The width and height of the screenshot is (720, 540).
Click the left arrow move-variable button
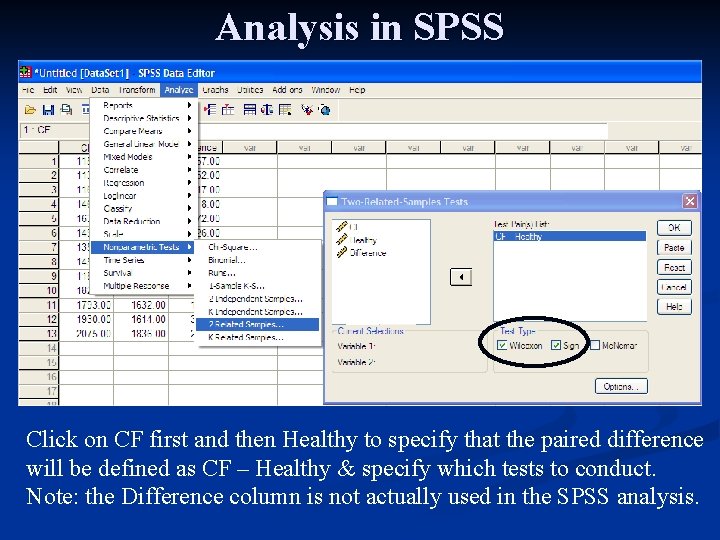[x=461, y=277]
